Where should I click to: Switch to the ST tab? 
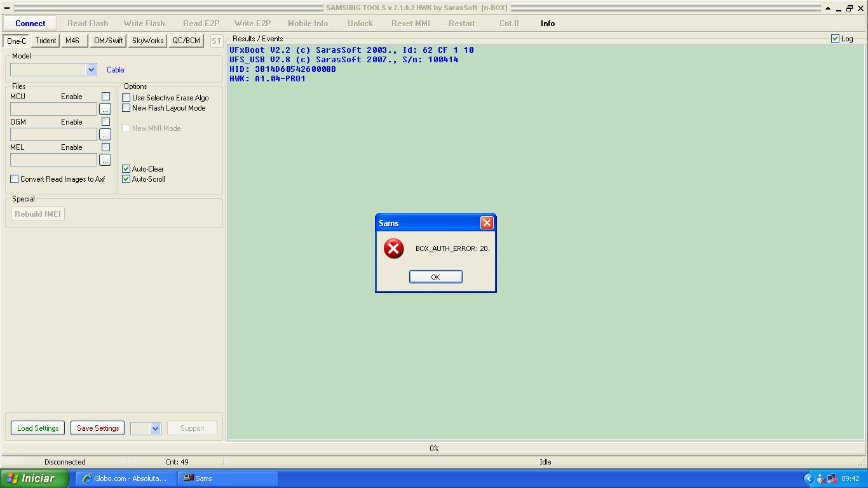[216, 41]
